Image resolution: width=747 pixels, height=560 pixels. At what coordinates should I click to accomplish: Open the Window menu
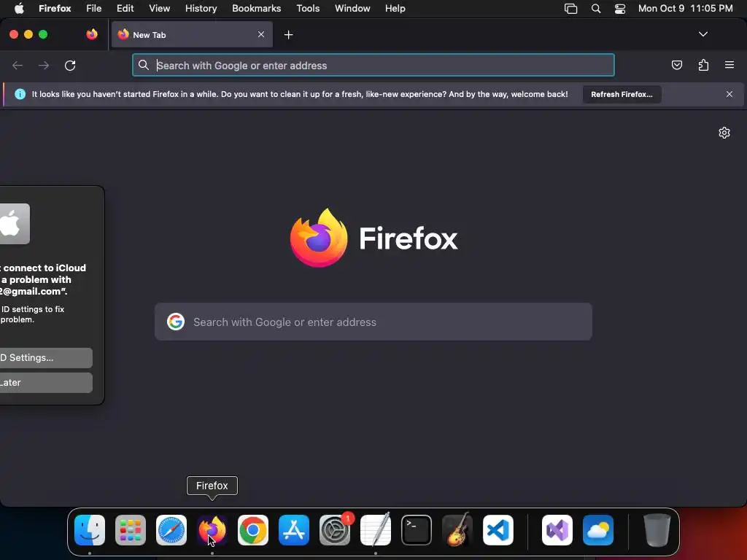click(352, 9)
